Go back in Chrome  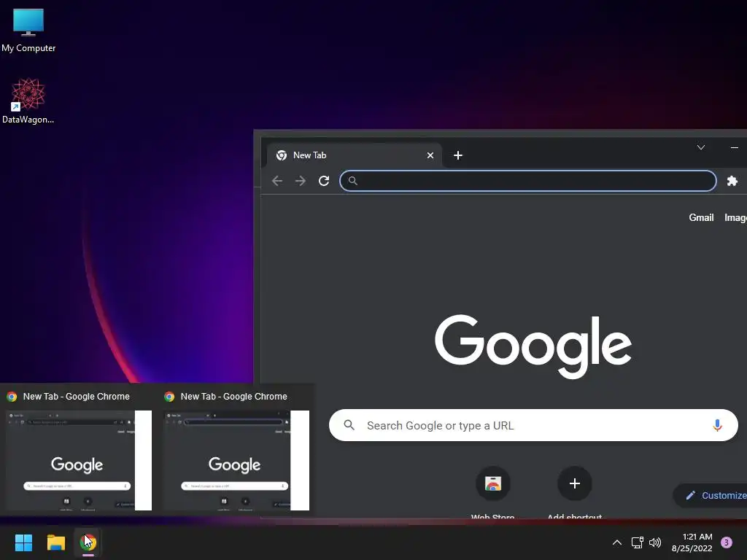tap(277, 181)
